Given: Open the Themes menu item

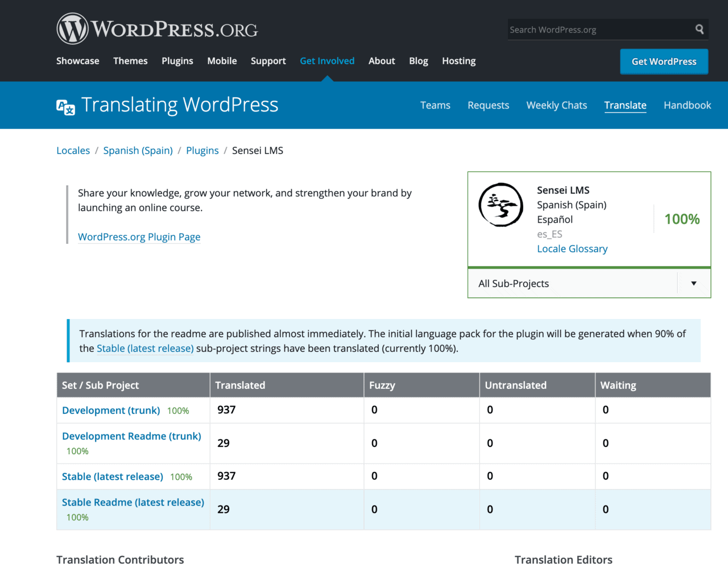Looking at the screenshot, I should click(130, 61).
